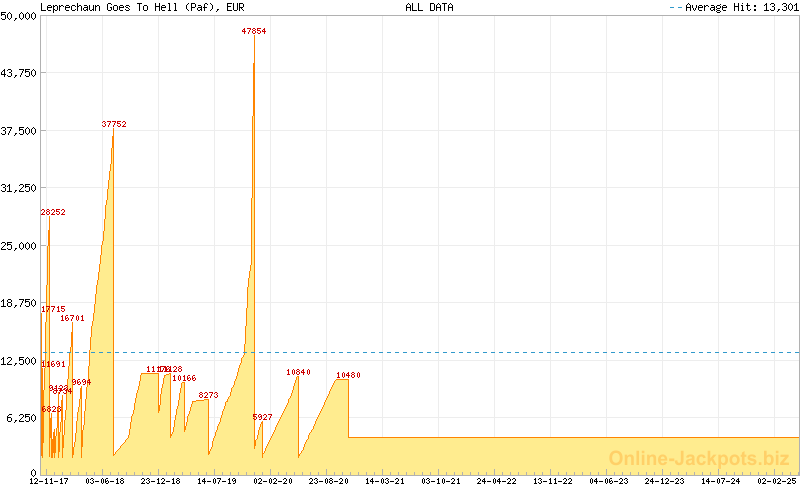Image resolution: width=800 pixels, height=490 pixels.
Task: Click the ALL DATA heading
Action: 429,7
